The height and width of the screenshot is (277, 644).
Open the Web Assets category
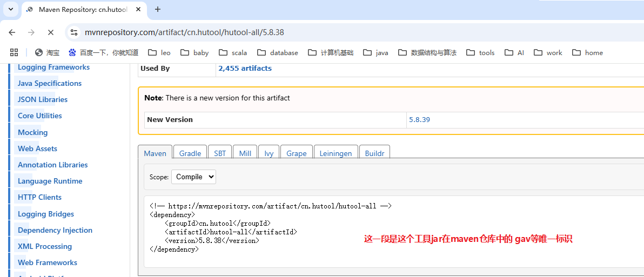click(x=37, y=148)
